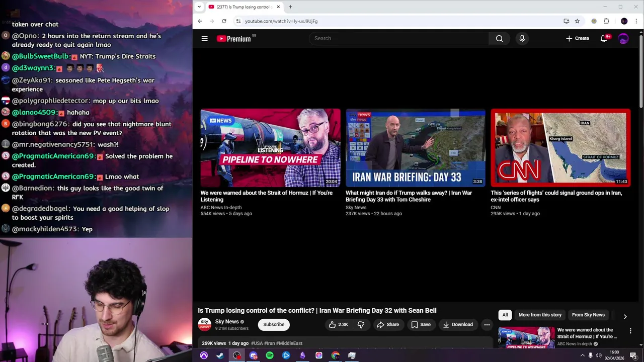Click CNN channel name under third video
The height and width of the screenshot is (362, 644).
tap(496, 208)
